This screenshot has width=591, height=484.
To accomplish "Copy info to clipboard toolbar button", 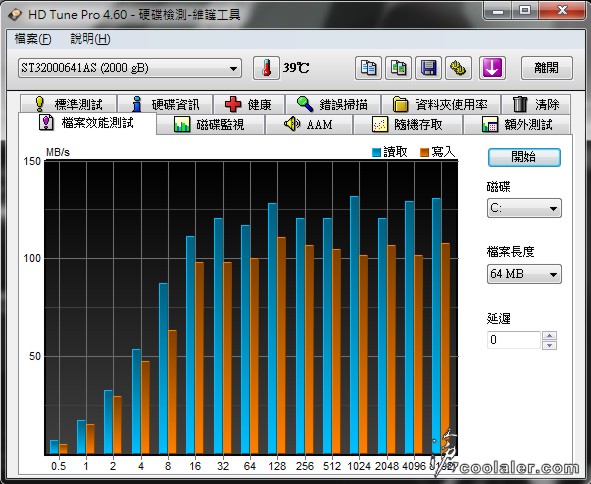I will (368, 68).
